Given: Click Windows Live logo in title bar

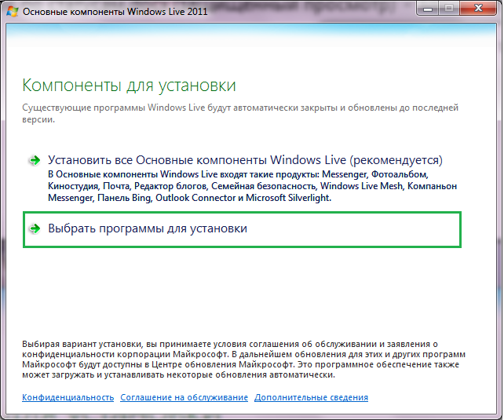Looking at the screenshot, I should click(x=13, y=11).
